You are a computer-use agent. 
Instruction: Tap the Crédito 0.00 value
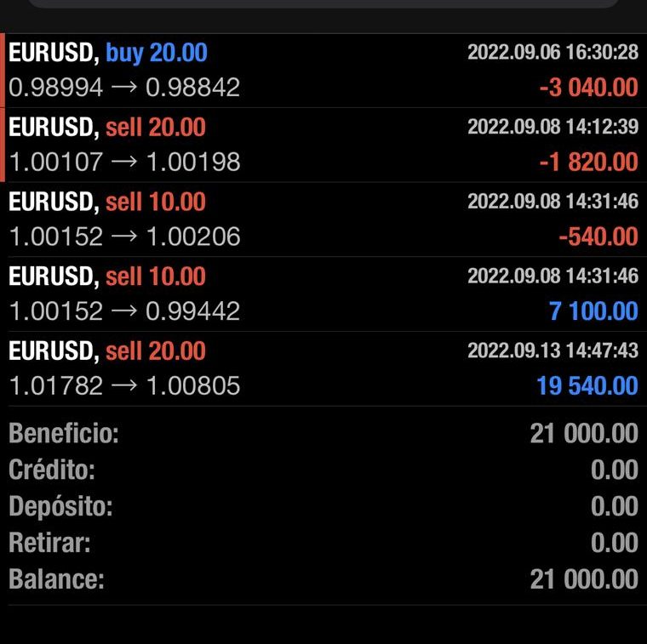615,470
